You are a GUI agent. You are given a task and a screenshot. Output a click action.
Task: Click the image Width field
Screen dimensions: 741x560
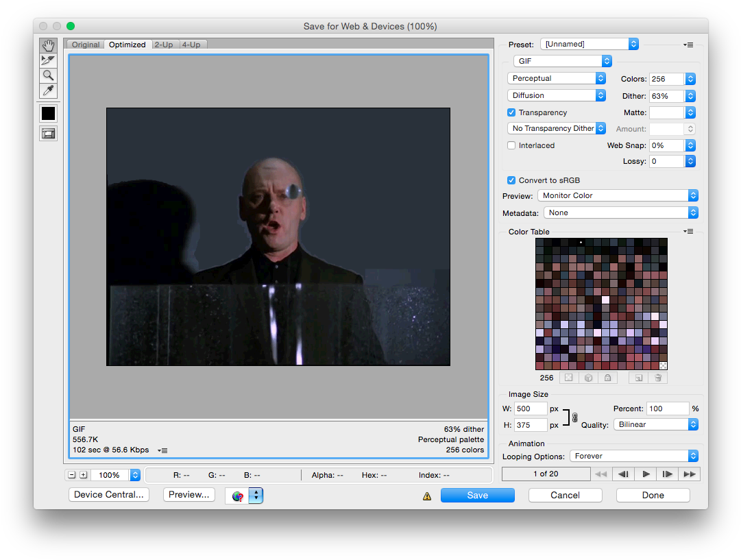pos(531,409)
